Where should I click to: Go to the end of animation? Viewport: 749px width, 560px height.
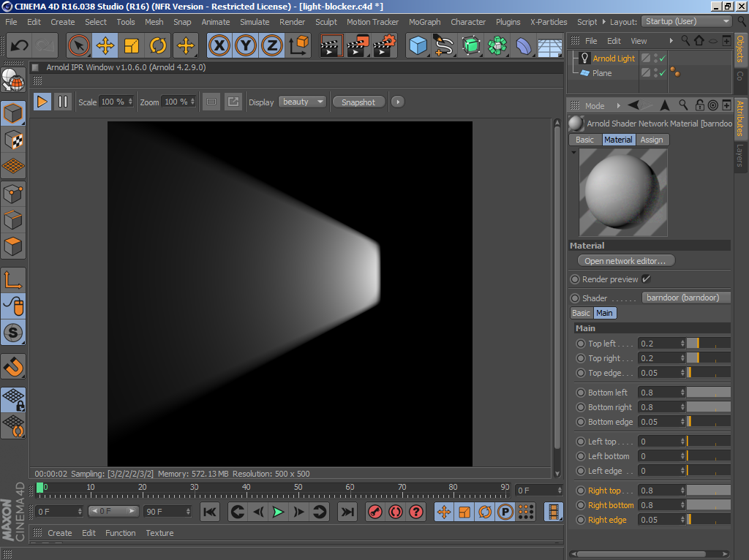coord(348,512)
